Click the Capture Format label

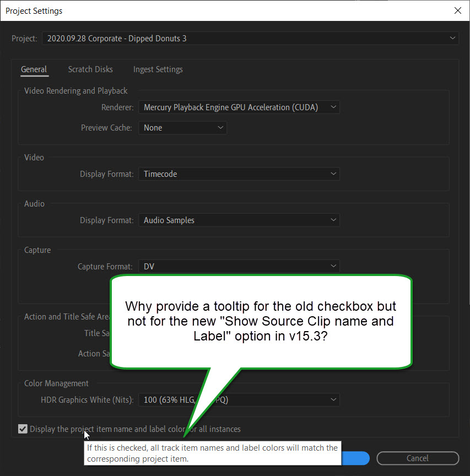click(x=105, y=267)
